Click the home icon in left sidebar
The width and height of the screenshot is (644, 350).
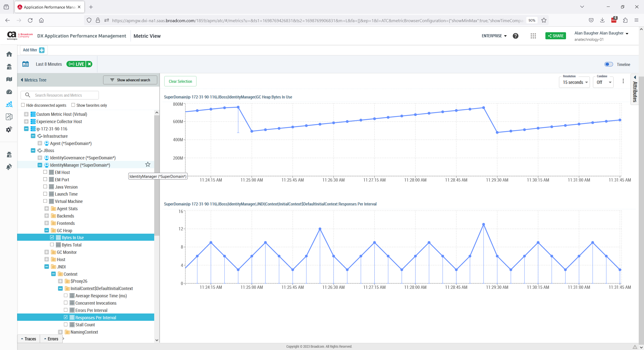click(9, 54)
